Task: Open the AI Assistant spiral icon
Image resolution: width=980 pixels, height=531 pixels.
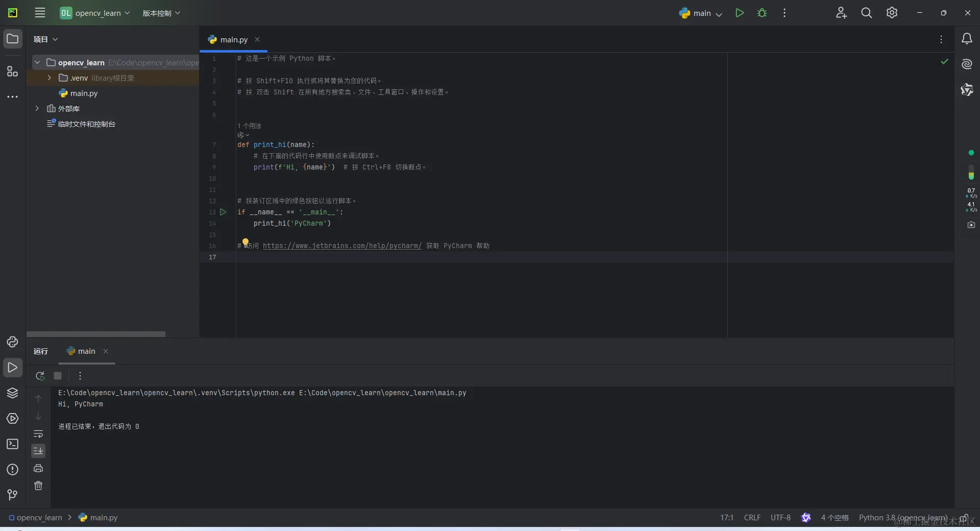Action: (x=967, y=64)
